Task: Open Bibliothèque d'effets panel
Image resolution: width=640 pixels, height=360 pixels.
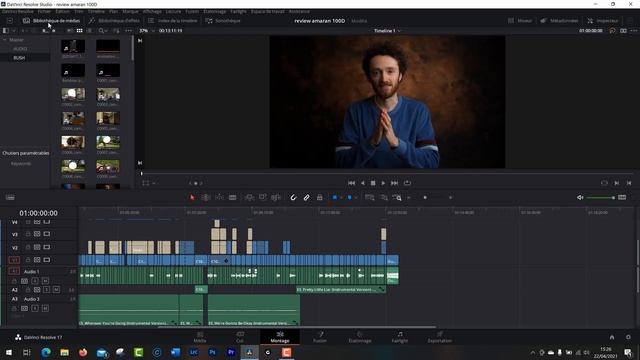Action: pyautogui.click(x=115, y=20)
